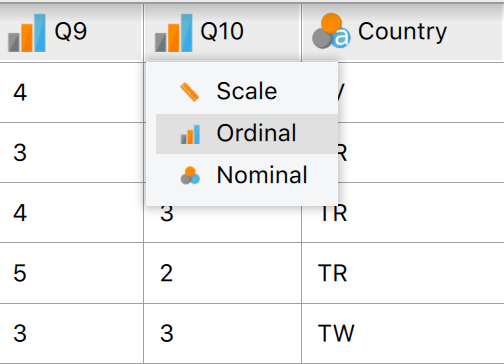504x364 pixels.
Task: Click the ordinal bar icon on Q9 header
Action: [27, 33]
